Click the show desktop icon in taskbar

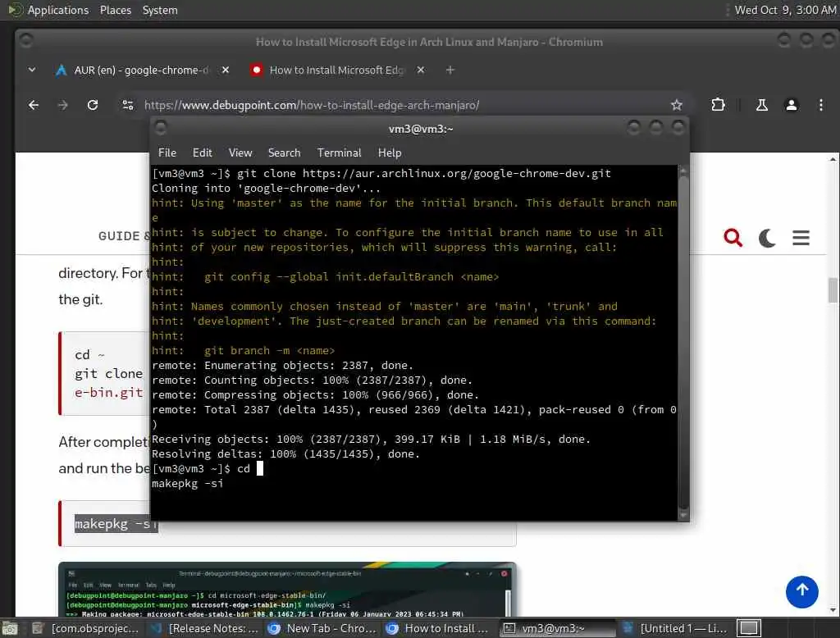10,628
